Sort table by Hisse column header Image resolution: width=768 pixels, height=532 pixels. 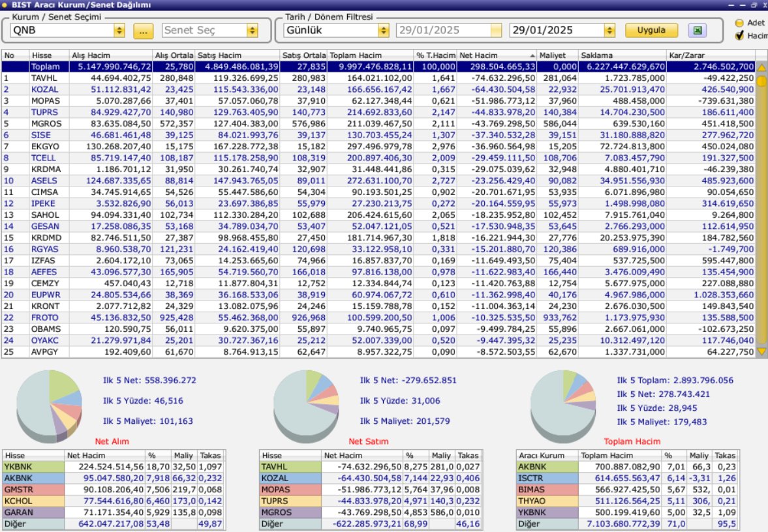click(49, 55)
